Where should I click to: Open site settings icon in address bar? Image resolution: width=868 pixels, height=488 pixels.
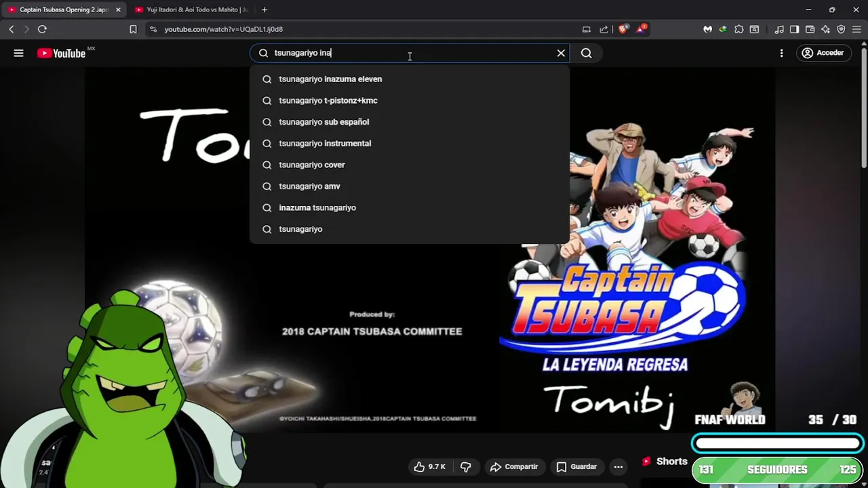click(153, 29)
